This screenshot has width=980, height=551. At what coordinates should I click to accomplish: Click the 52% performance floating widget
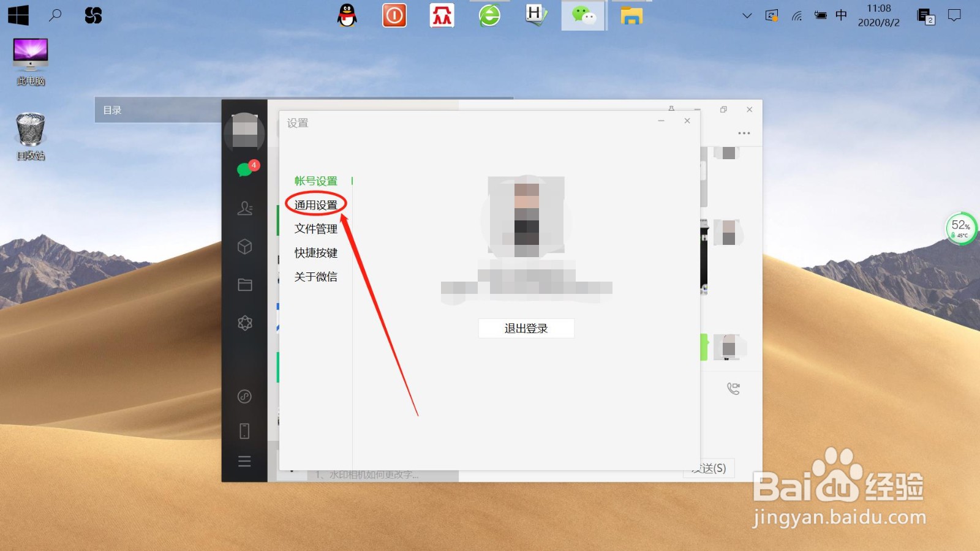click(x=961, y=228)
